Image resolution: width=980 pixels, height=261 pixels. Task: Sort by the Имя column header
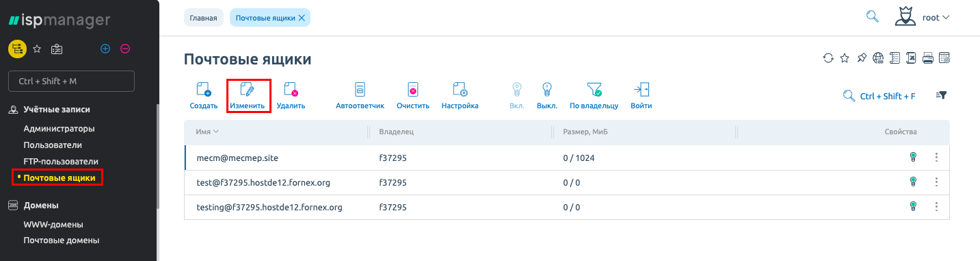[x=207, y=132]
